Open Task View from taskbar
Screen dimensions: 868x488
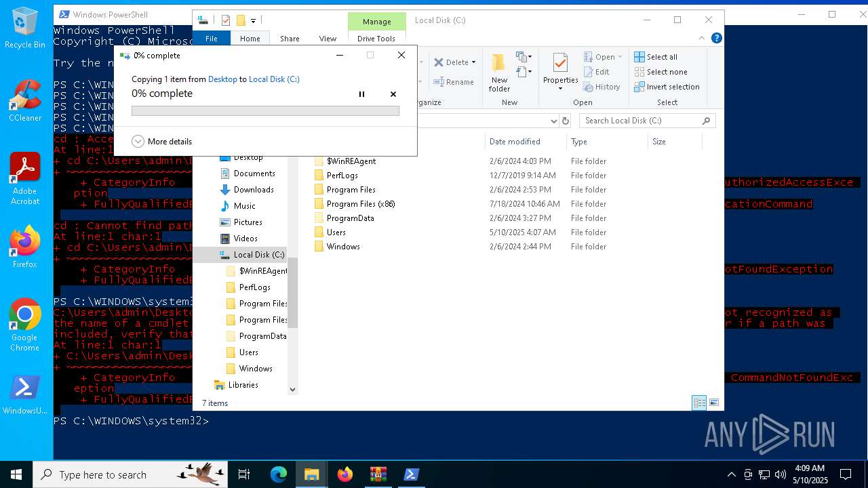pyautogui.click(x=244, y=474)
